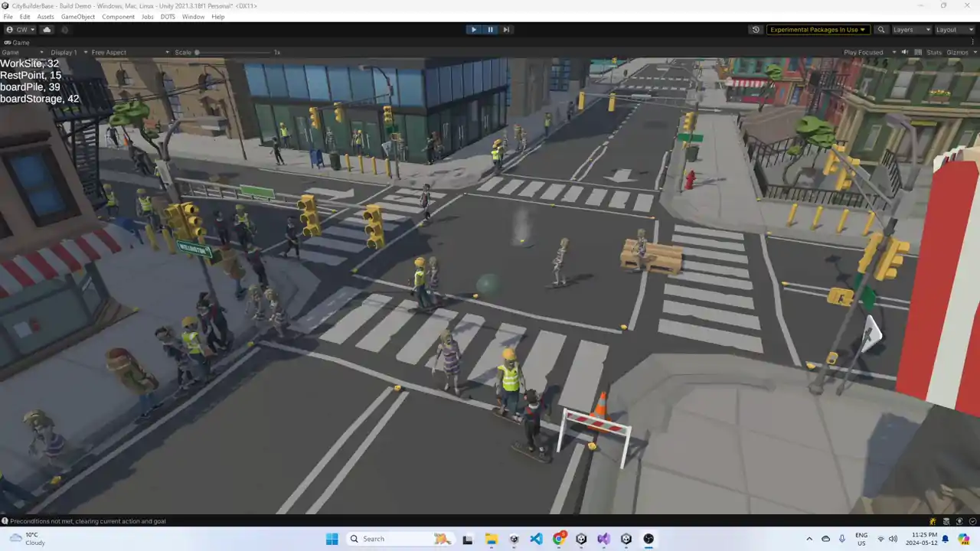Click Experimental Packages In Use button
The width and height of the screenshot is (980, 551).
click(818, 30)
